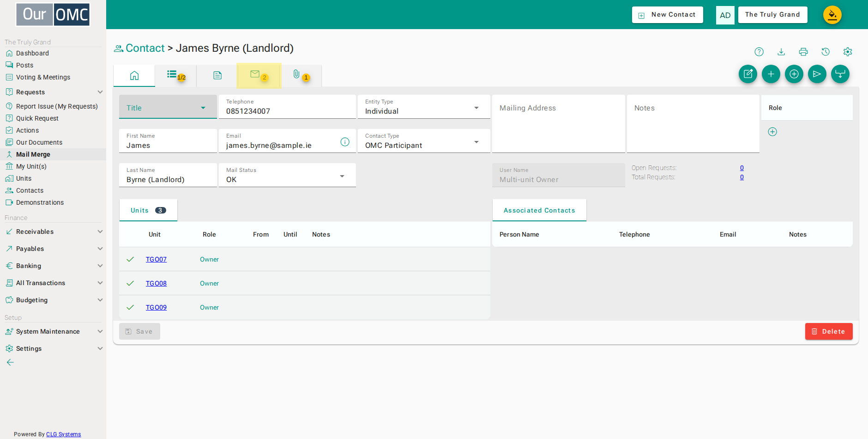The image size is (868, 439).
Task: Open unit link TG007
Action: (x=156, y=259)
